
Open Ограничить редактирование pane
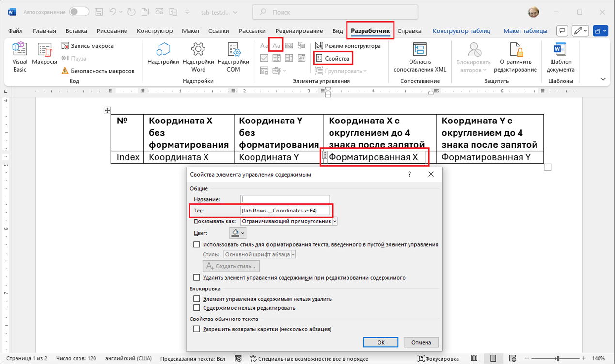(515, 51)
